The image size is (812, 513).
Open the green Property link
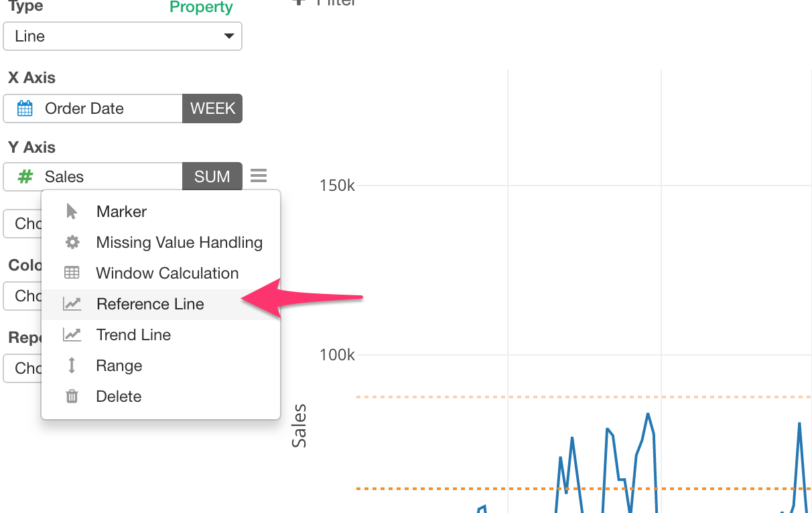tap(201, 7)
